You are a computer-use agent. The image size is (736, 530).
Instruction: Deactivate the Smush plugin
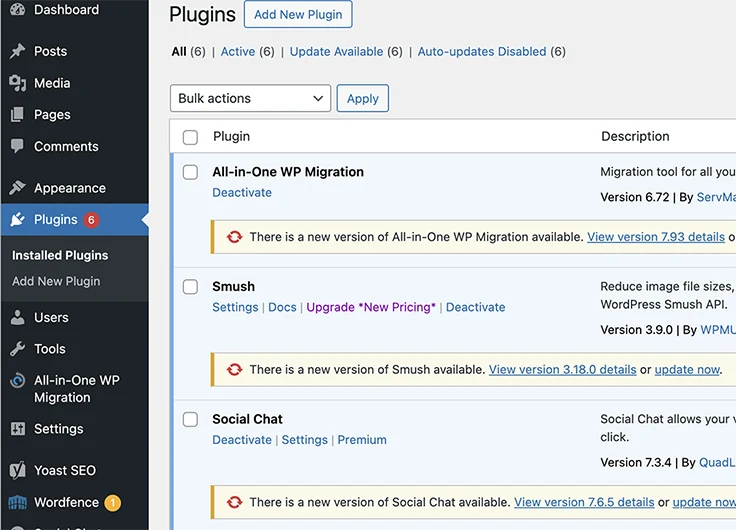pyautogui.click(x=475, y=307)
